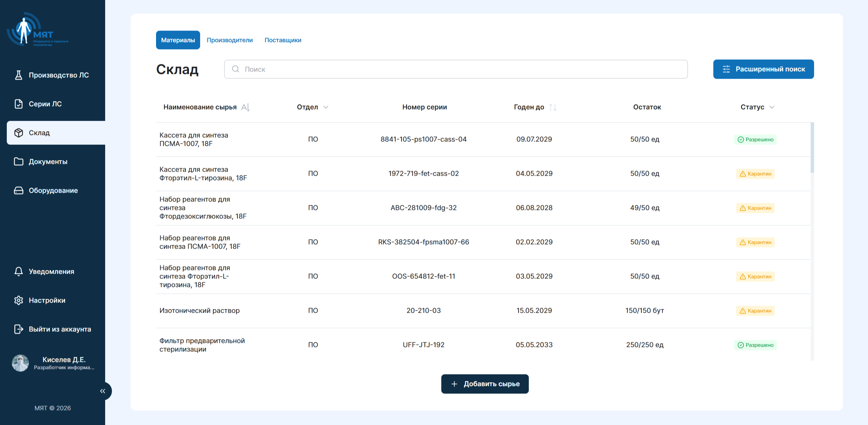Image resolution: width=868 pixels, height=425 pixels.
Task: Expand the Отдел filter dropdown
Action: 326,107
